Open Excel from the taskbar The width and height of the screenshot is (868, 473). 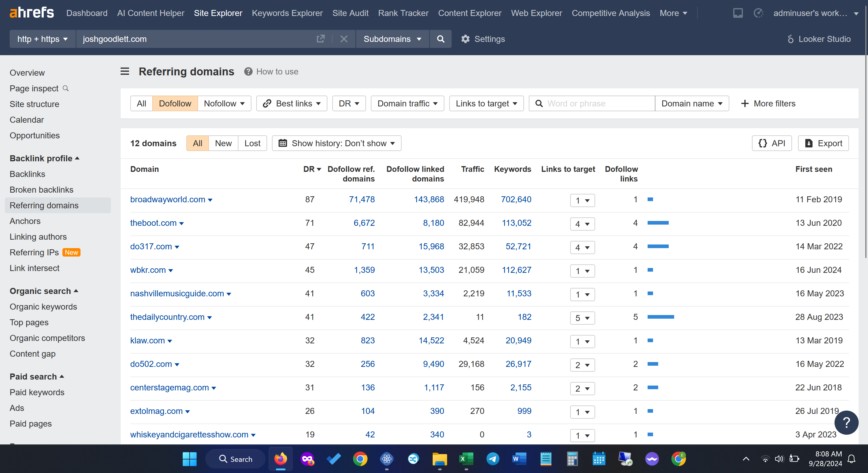click(466, 459)
